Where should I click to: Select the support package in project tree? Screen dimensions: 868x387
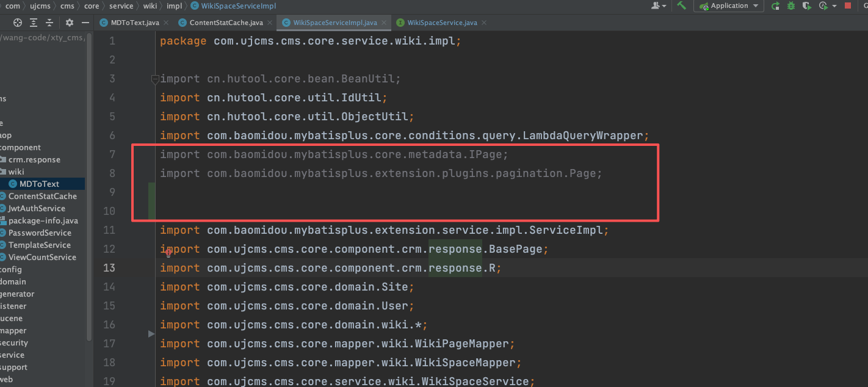point(13,367)
